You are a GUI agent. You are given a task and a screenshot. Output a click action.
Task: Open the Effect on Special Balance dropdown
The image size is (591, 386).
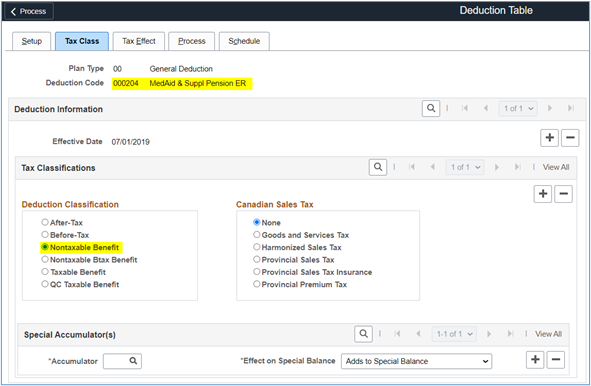point(416,361)
